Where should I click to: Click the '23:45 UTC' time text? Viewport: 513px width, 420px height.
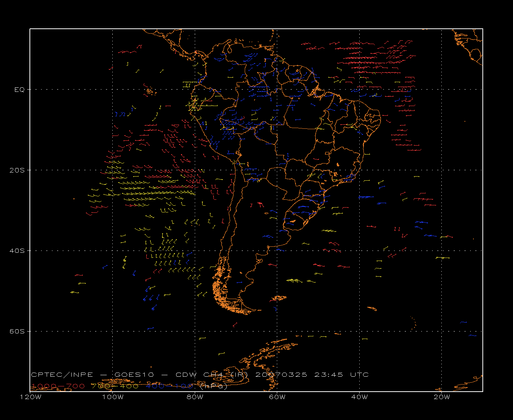[x=342, y=374]
